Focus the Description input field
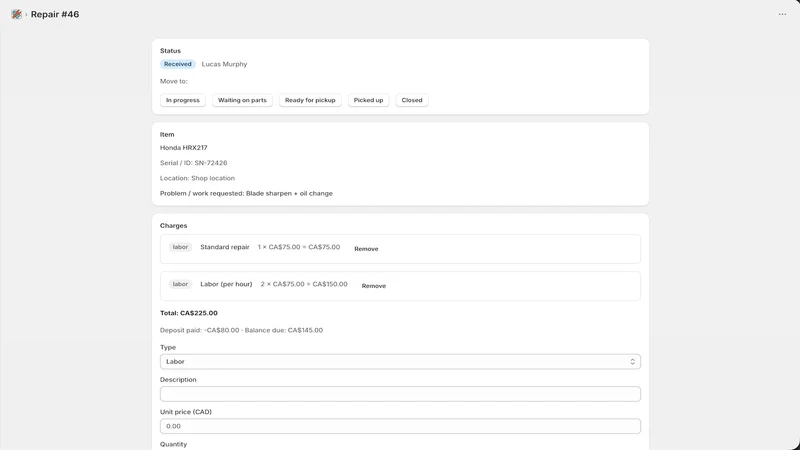Image resolution: width=800 pixels, height=450 pixels. click(x=400, y=394)
